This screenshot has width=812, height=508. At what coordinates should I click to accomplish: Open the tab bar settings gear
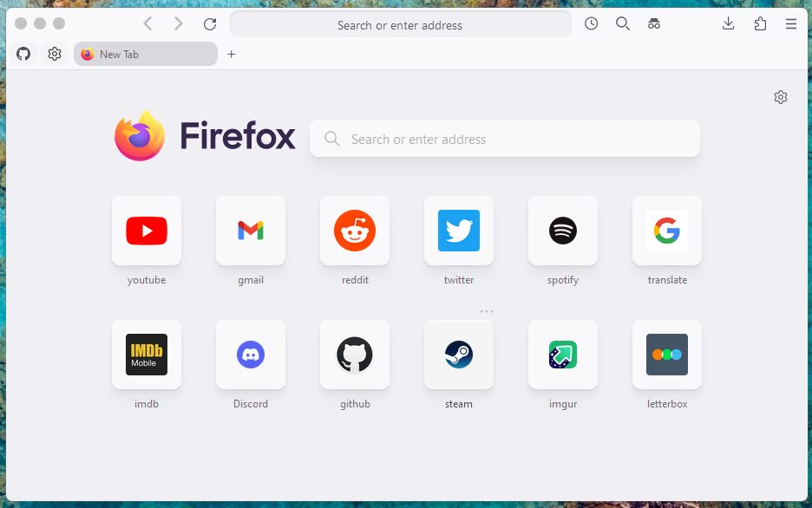pyautogui.click(x=54, y=54)
